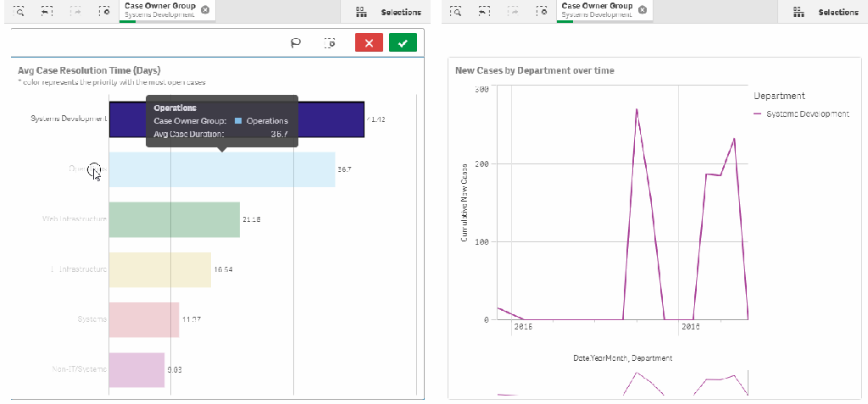The width and height of the screenshot is (868, 404).
Task: Click the Selections label in left panel
Action: tap(401, 12)
